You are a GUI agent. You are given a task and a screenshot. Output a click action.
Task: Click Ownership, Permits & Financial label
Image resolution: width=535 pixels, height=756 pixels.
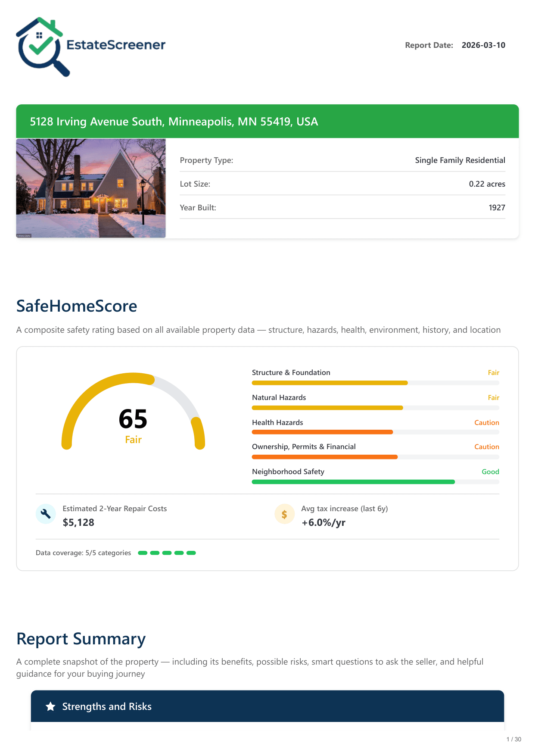tap(304, 447)
